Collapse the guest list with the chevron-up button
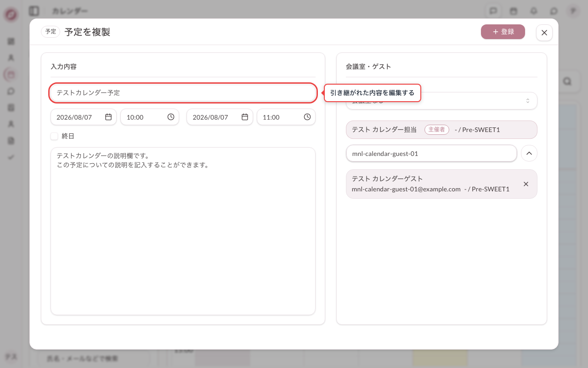This screenshot has width=588, height=368. click(x=529, y=154)
